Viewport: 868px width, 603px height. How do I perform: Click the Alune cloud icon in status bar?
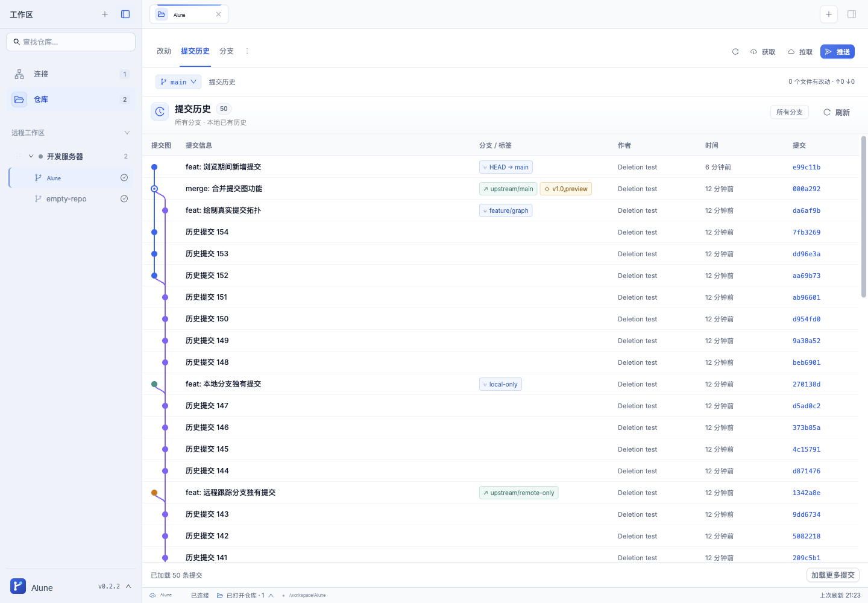tap(153, 595)
